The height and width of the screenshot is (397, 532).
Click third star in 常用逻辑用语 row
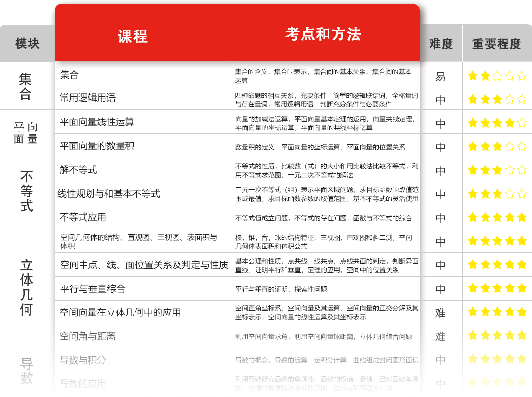pos(497,99)
